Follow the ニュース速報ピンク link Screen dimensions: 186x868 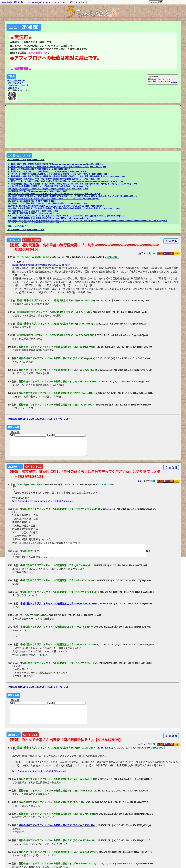coord(37,53)
